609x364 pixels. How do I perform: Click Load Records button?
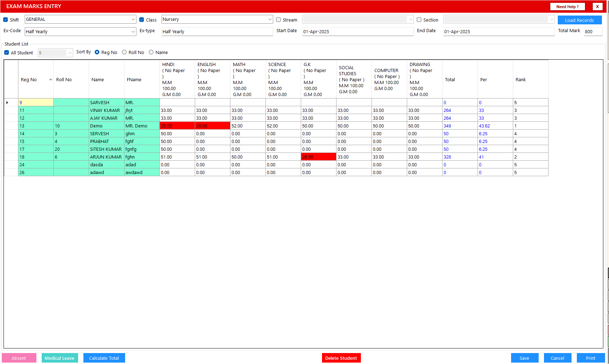pos(579,20)
